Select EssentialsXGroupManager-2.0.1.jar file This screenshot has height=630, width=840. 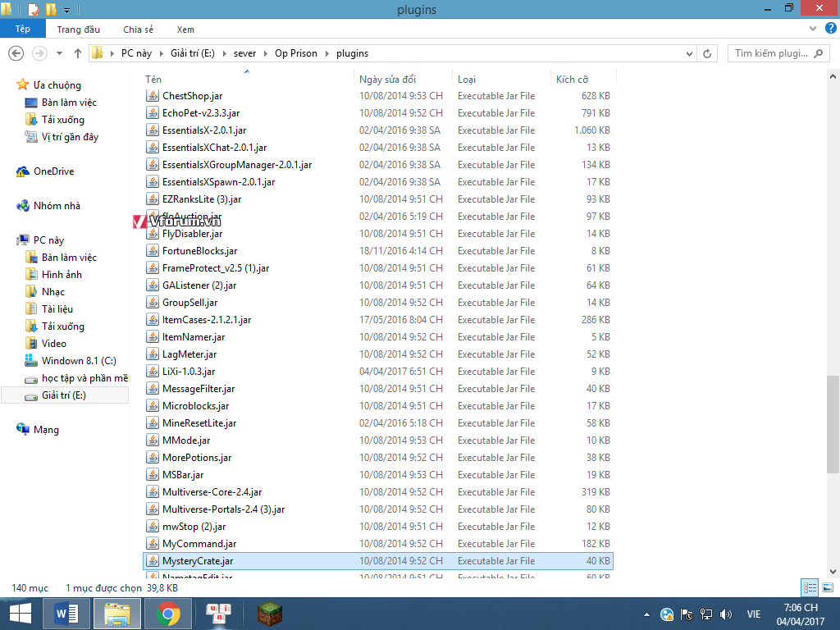point(377,164)
